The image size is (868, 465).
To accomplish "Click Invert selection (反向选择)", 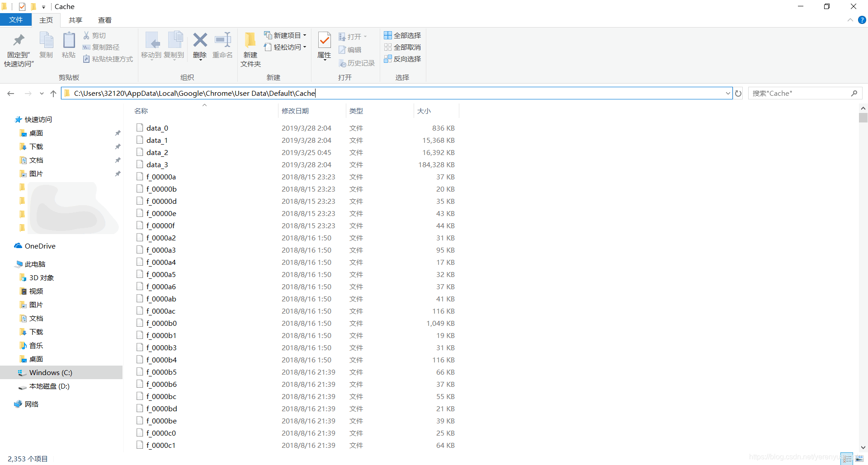I will click(x=402, y=59).
